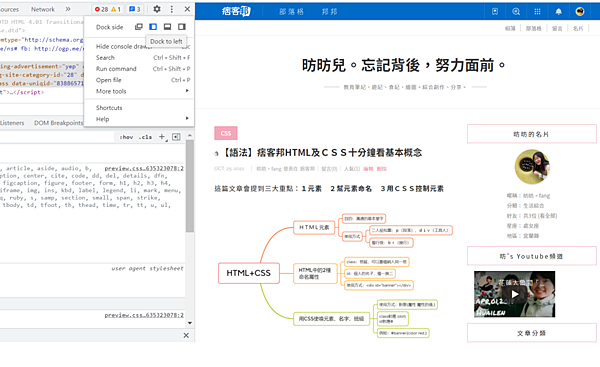This screenshot has height=367, width=600.
Task: Toggle the .cls class editor
Action: tap(145, 137)
